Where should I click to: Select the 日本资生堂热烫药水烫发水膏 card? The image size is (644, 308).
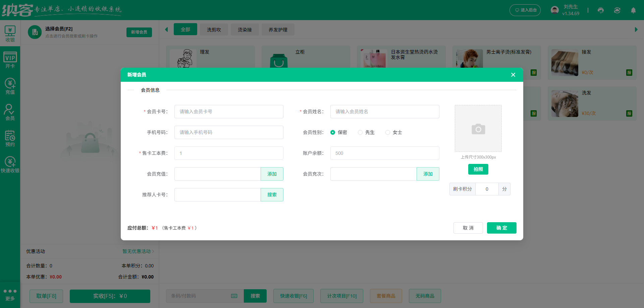point(401,57)
